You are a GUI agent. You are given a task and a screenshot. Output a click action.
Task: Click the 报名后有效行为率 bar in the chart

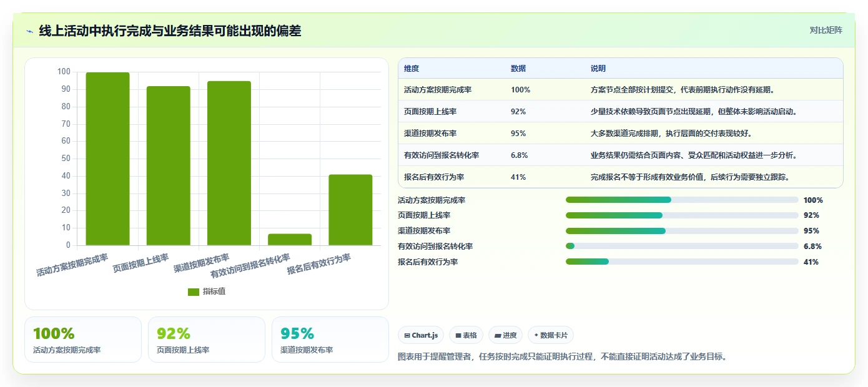point(350,210)
